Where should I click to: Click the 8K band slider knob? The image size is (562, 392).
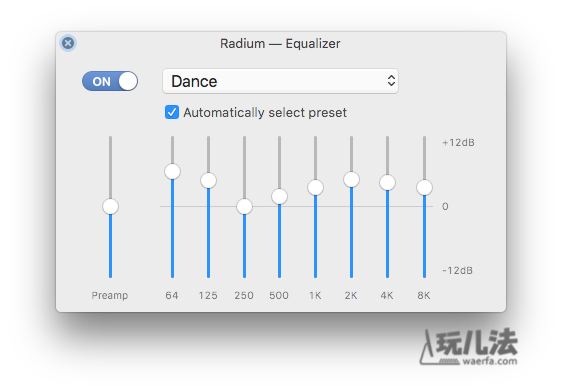click(x=424, y=187)
